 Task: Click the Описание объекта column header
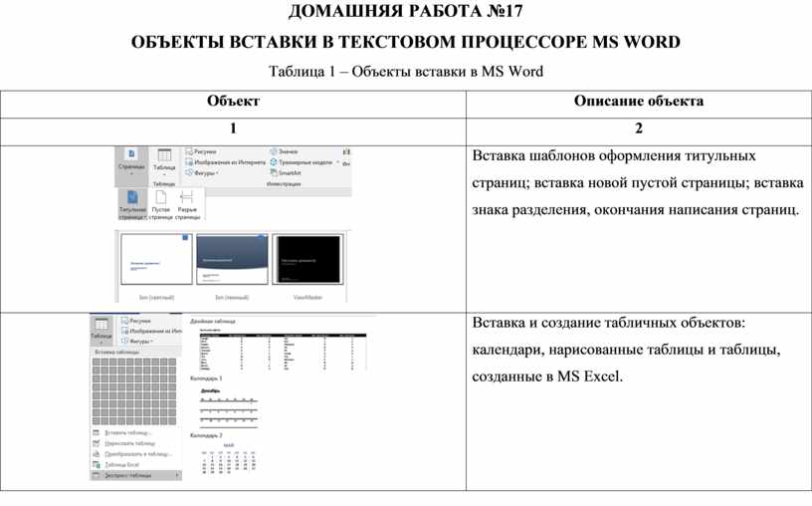[x=639, y=101]
